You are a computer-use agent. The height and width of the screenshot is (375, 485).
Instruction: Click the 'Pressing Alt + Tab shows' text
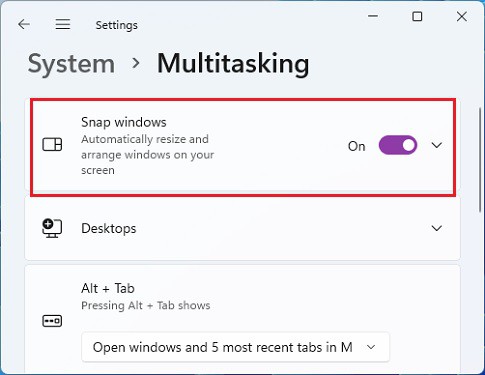[146, 305]
